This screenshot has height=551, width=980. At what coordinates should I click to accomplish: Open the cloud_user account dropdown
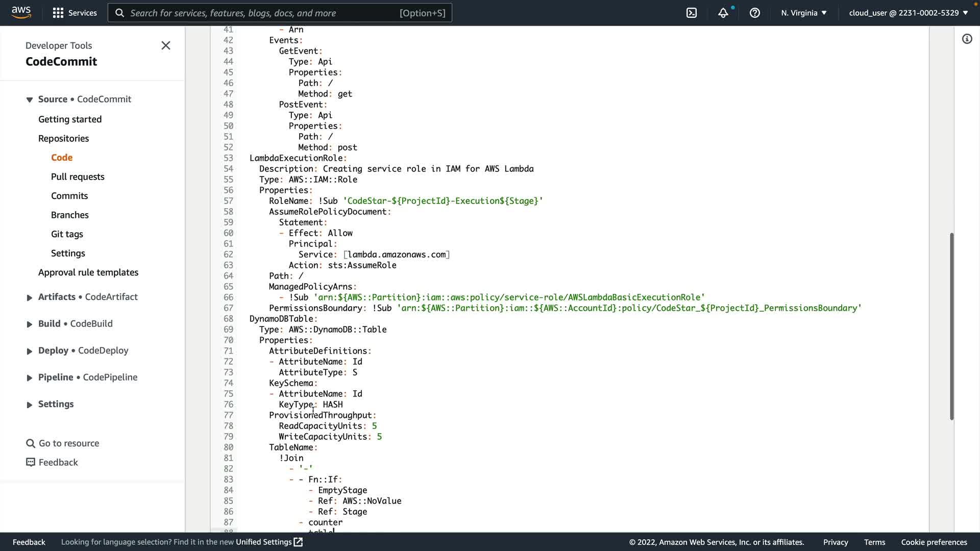908,13
